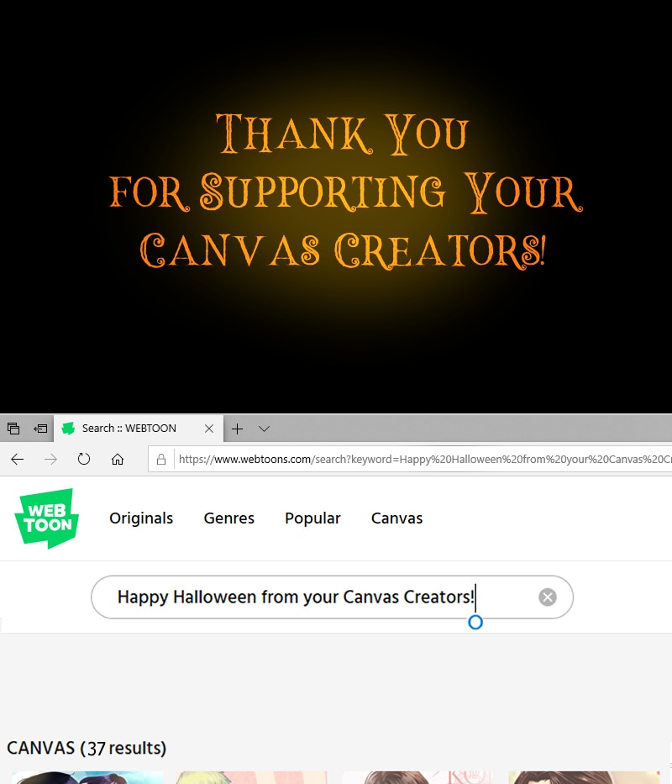Click the Edge back arrow button
Screen dimensions: 672x784
point(17,459)
